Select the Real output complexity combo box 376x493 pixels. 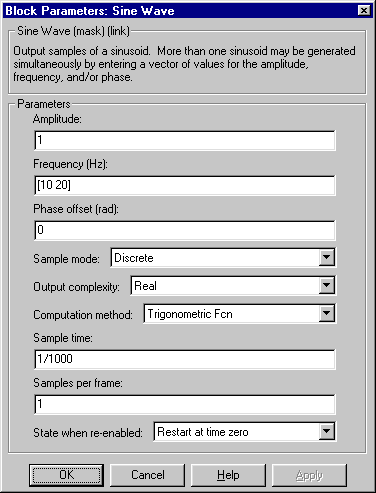(233, 285)
